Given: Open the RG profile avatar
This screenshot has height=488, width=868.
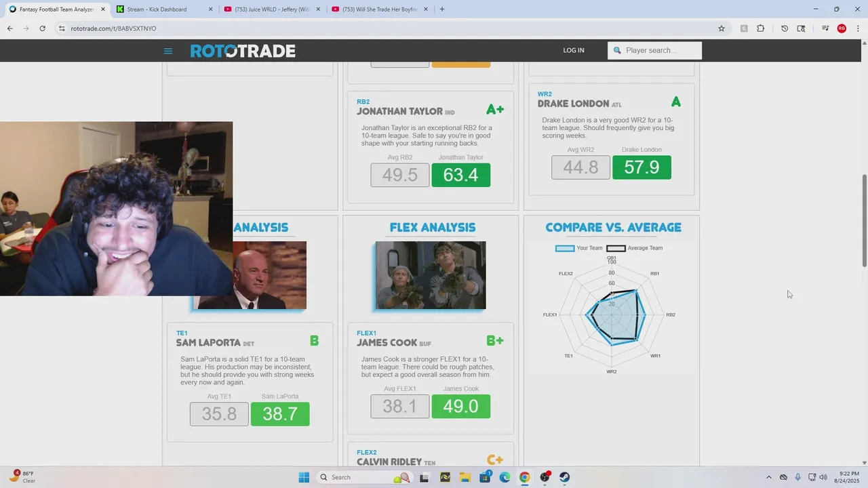Looking at the screenshot, I should coord(842,28).
